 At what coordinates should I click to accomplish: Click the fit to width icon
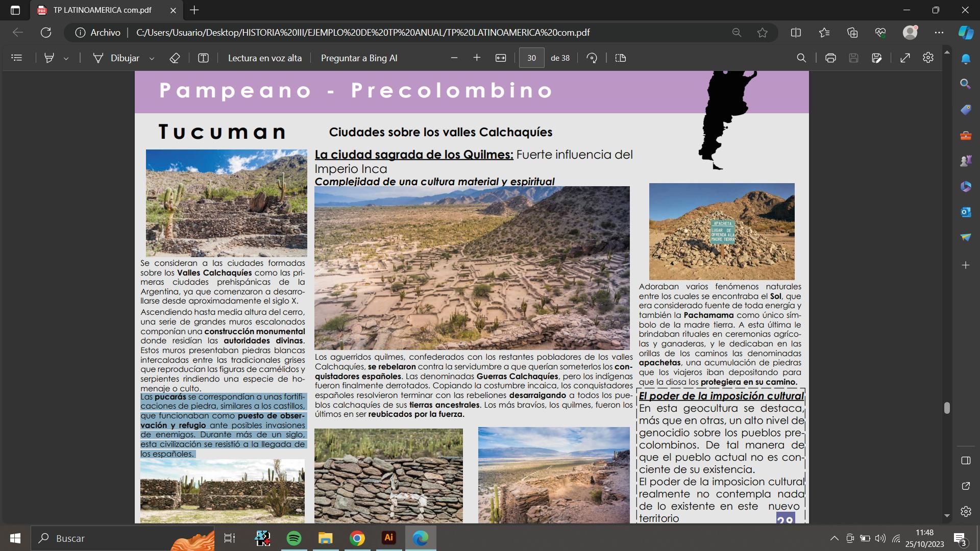501,58
